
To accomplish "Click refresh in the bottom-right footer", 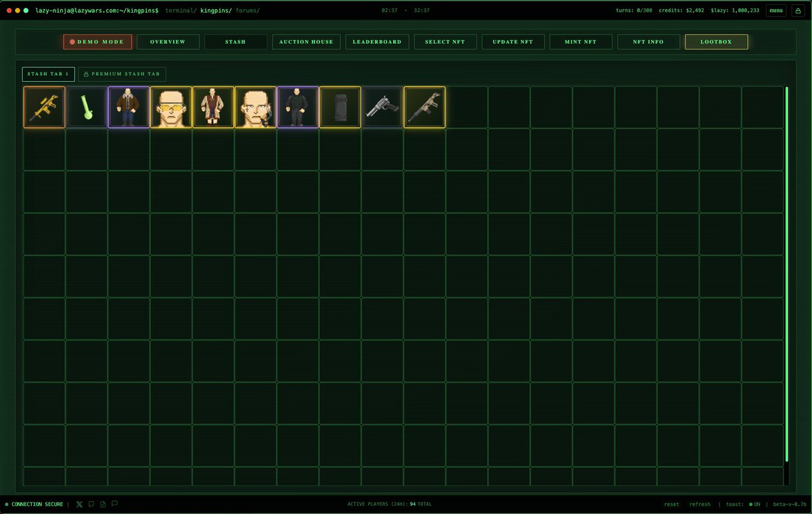I will tap(700, 504).
